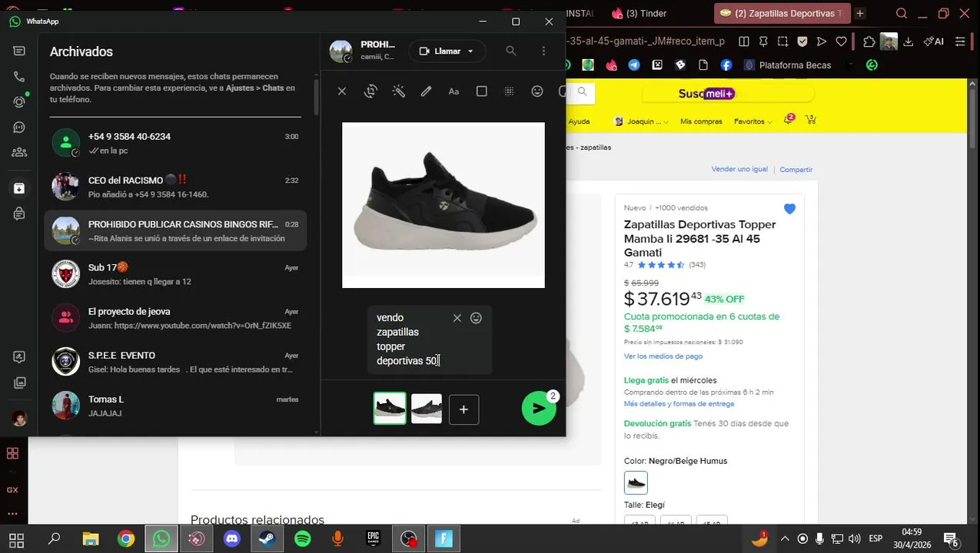Select Negro/Beige Humus color swatch
Screen dimensions: 980x553
[x=636, y=482]
